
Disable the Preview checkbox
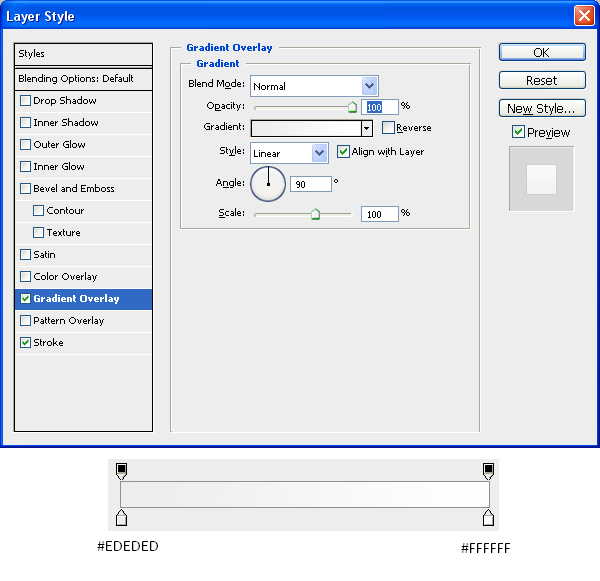point(518,132)
